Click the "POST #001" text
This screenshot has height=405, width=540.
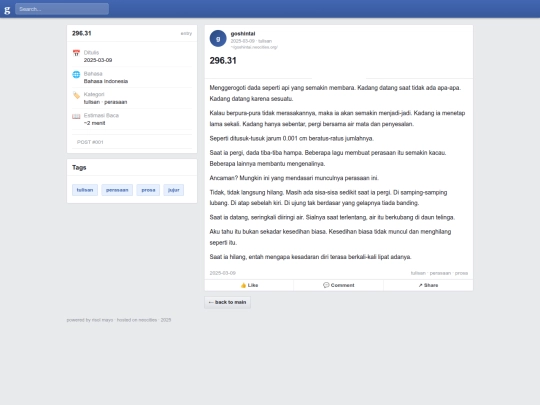tap(90, 142)
